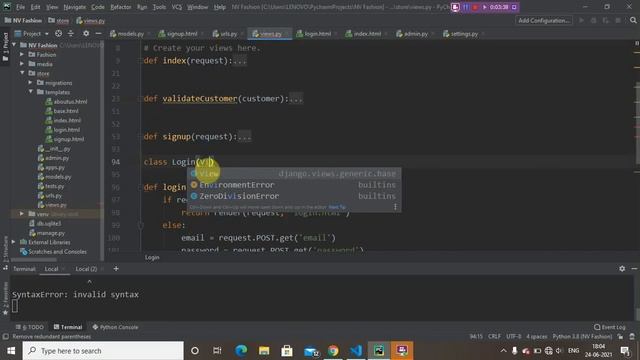Expand the migrations folder
The image size is (640, 360).
30,82
